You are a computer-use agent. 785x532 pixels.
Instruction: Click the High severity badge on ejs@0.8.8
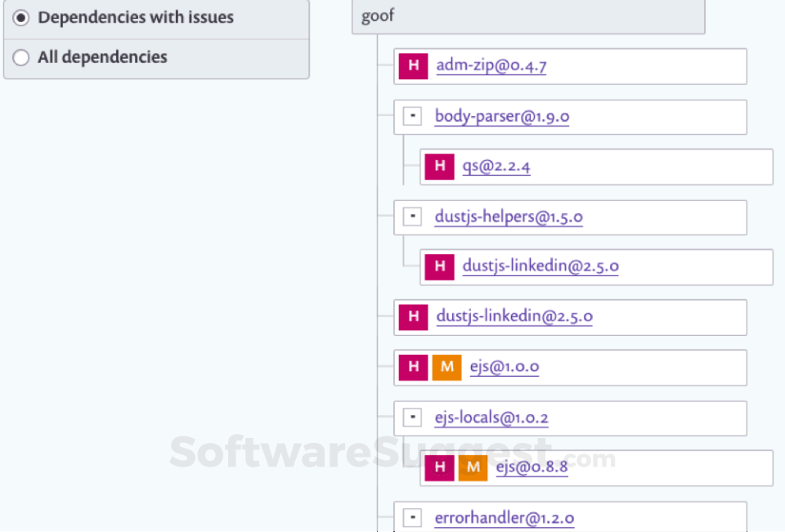pyautogui.click(x=439, y=467)
